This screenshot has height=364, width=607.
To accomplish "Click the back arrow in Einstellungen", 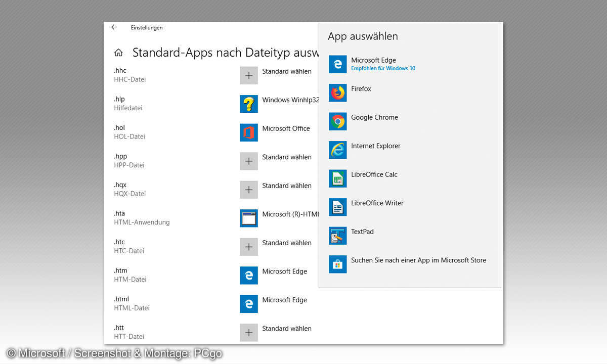I will point(114,27).
